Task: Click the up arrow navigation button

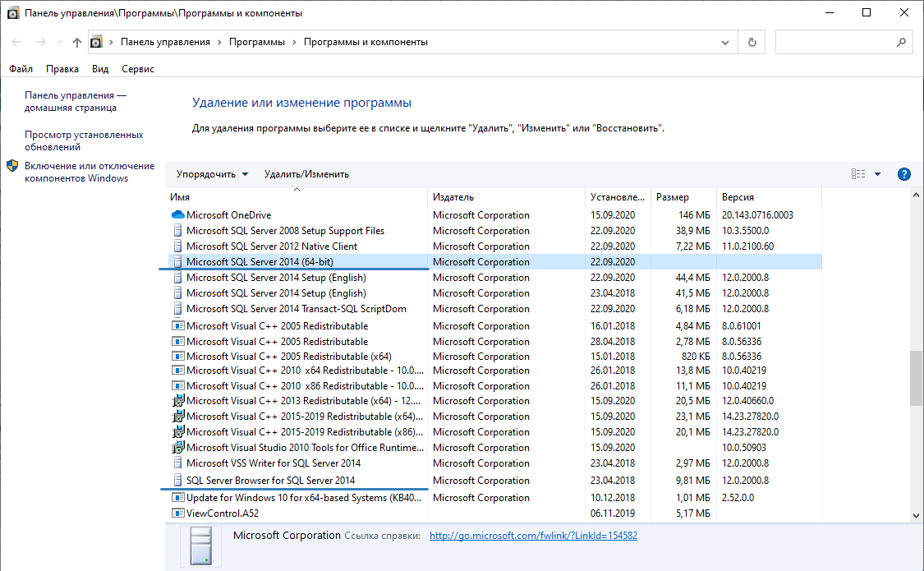Action: (x=77, y=42)
